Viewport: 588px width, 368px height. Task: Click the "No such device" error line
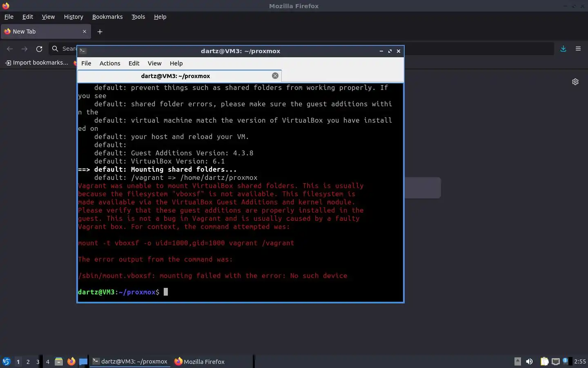tap(212, 276)
